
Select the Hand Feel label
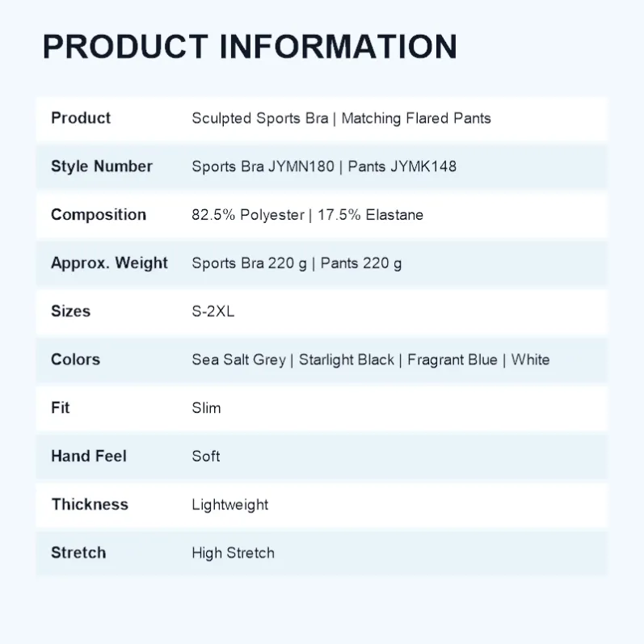coord(89,457)
